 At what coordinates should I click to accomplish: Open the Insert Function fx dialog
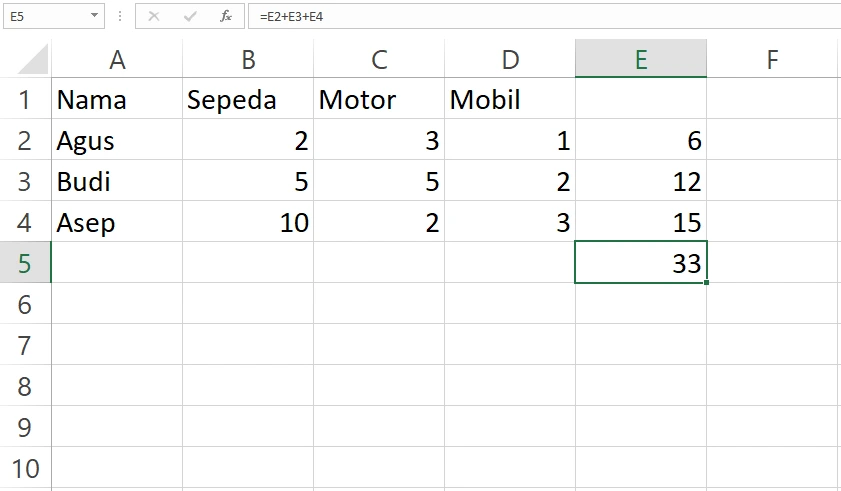pyautogui.click(x=226, y=17)
